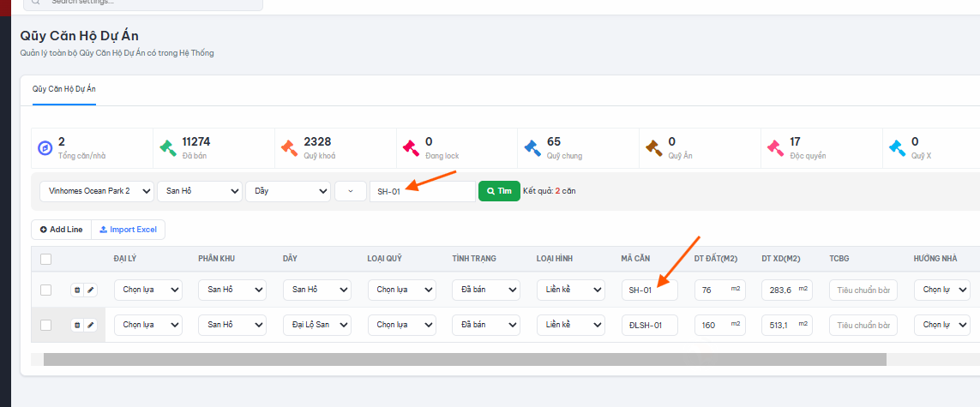Open the Dãy filter dropdown
The height and width of the screenshot is (407, 980).
(288, 191)
